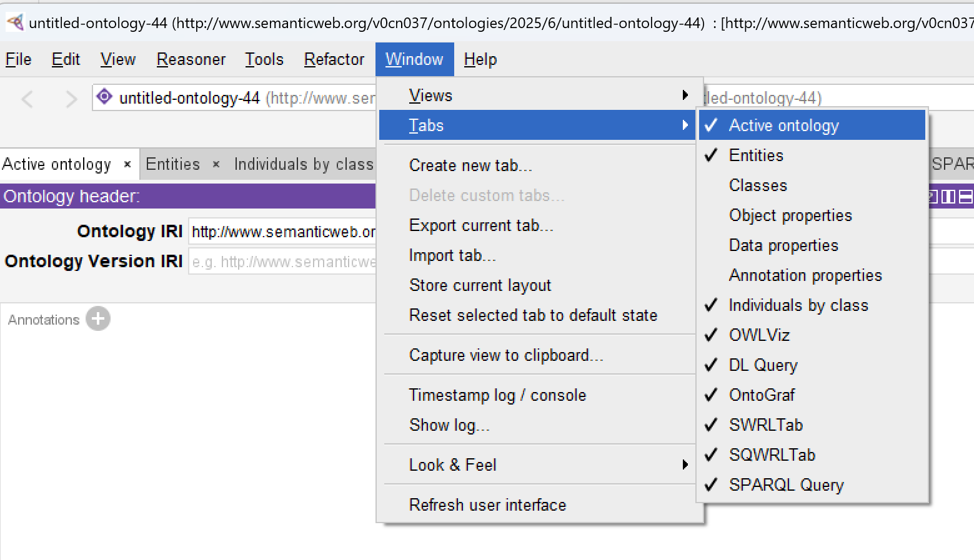Select Capture view to clipboard...
The height and width of the screenshot is (560, 974).
coord(538,355)
